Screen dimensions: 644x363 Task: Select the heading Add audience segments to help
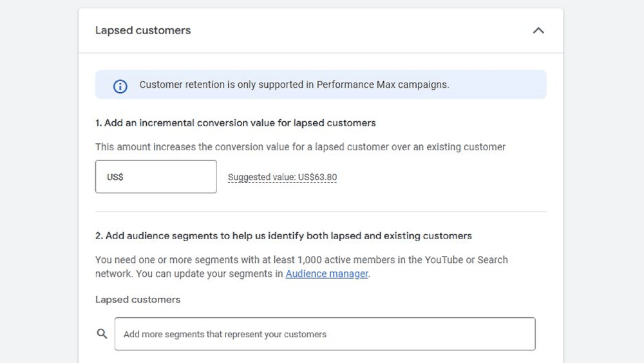(x=283, y=236)
